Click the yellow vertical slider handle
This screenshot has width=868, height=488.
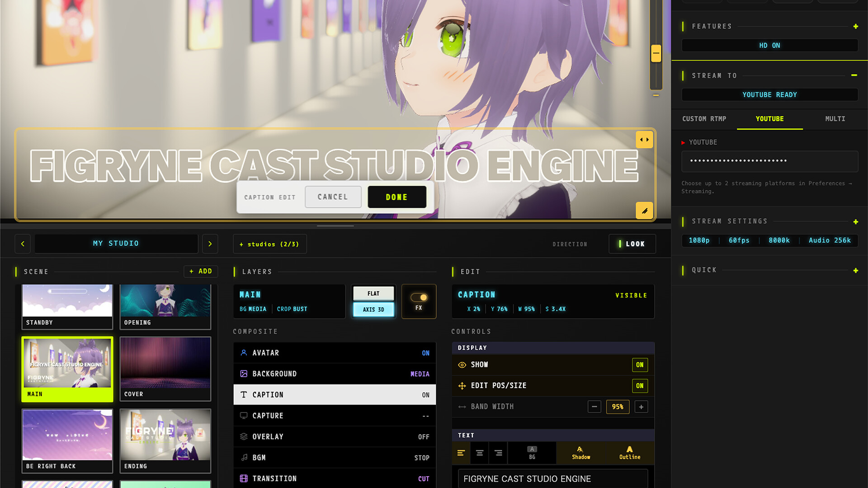[656, 53]
